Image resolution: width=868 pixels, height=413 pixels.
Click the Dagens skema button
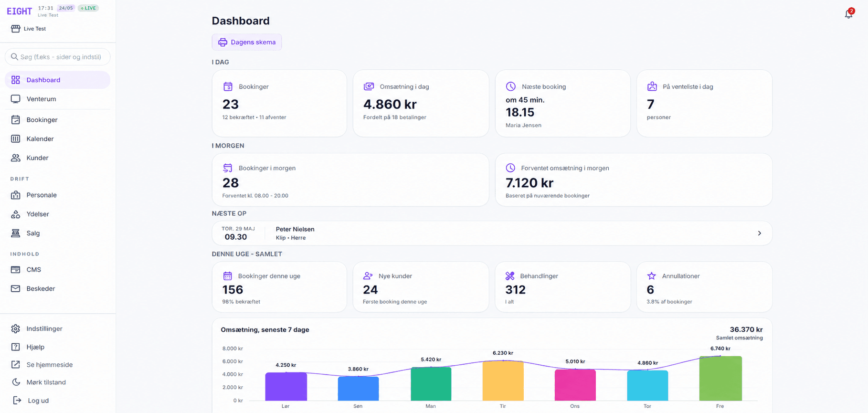click(x=247, y=42)
